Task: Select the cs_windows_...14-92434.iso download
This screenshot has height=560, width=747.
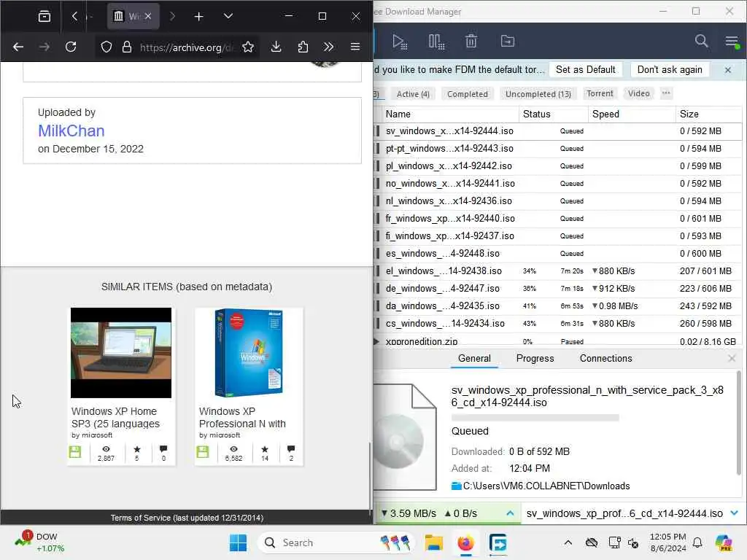Action: coord(557,323)
